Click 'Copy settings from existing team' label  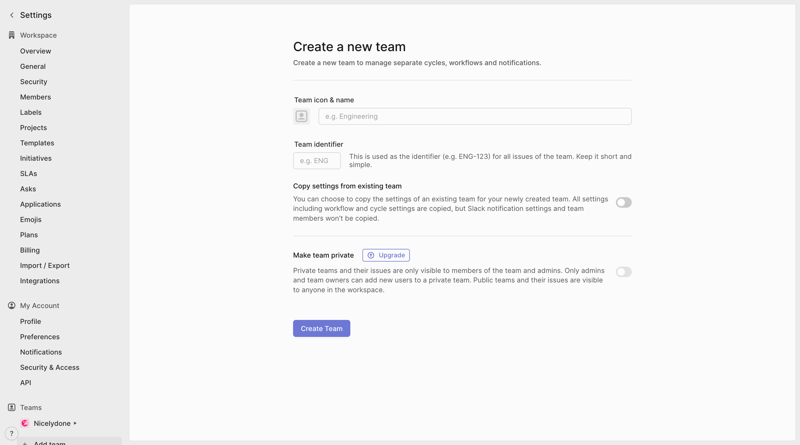[347, 186]
